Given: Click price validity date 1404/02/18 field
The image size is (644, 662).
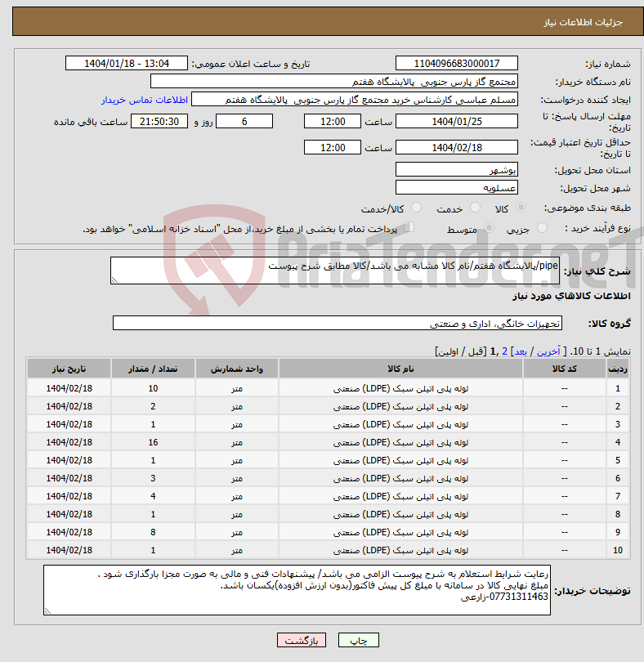Looking at the screenshot, I should pos(457,148).
